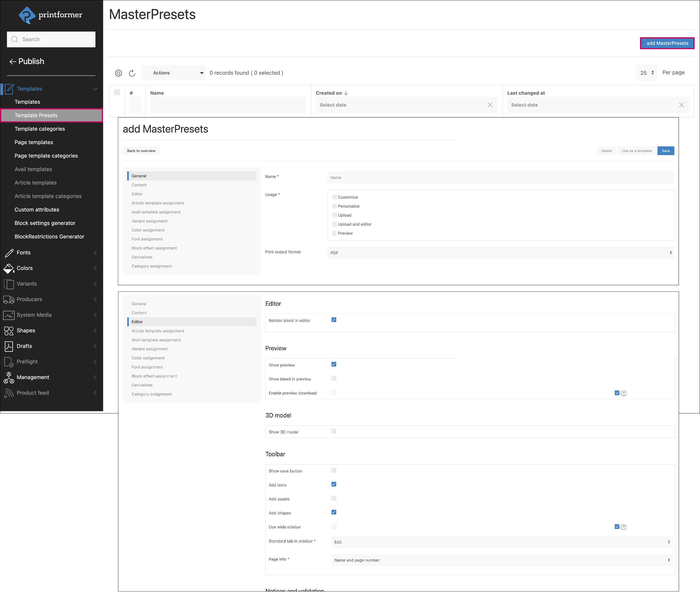Image resolution: width=700 pixels, height=595 pixels.
Task: Click the Name input field
Action: (501, 177)
